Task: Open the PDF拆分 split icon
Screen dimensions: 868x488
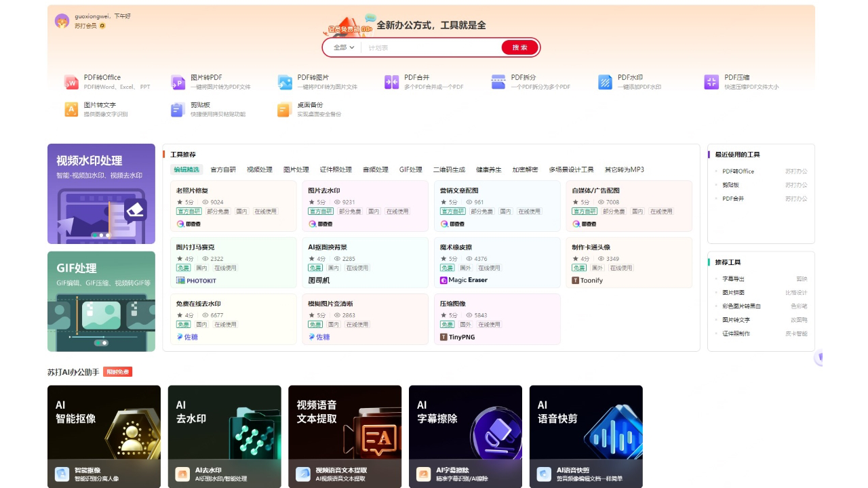Action: tap(498, 82)
